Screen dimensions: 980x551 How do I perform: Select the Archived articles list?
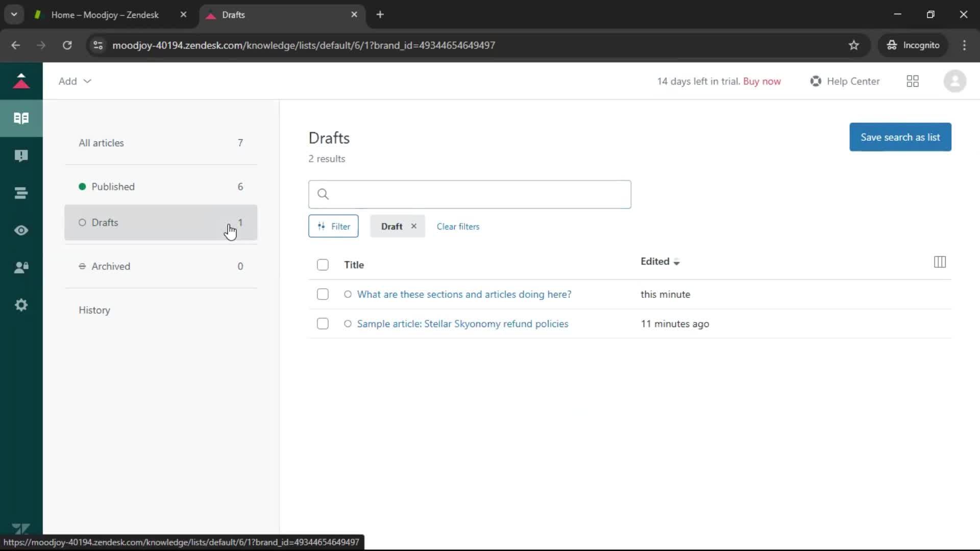tap(161, 266)
